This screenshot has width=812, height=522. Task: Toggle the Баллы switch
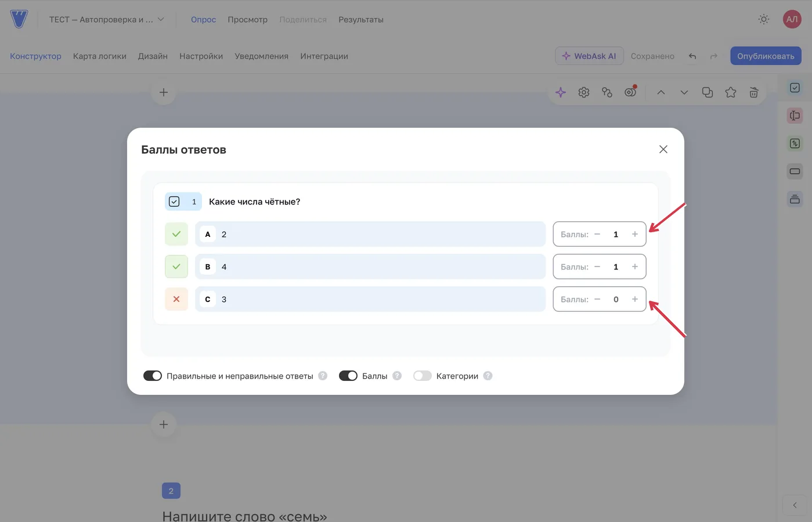point(348,376)
